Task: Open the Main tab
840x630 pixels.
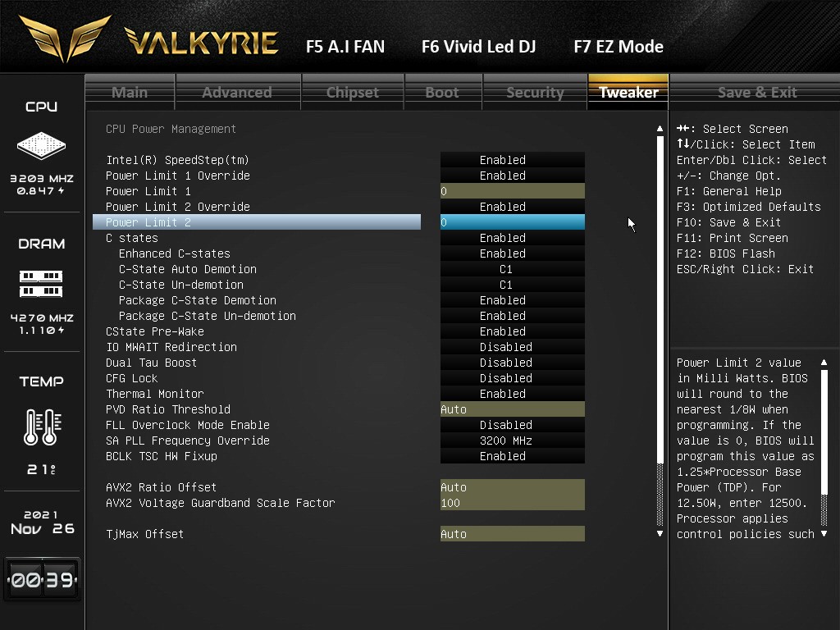Action: pos(130,92)
